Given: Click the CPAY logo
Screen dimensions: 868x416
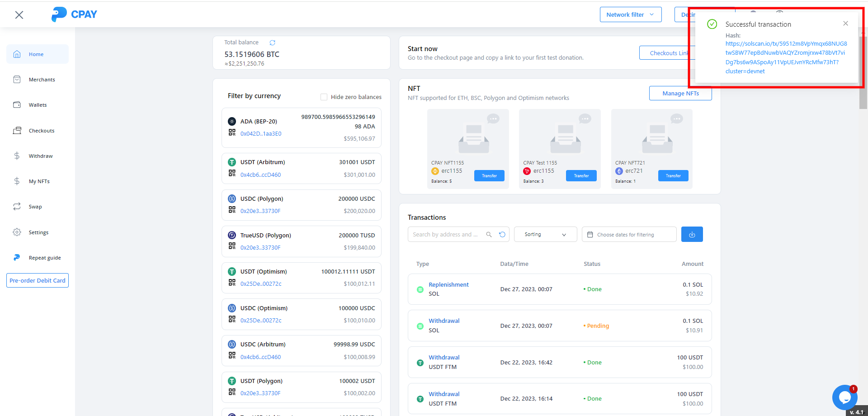Looking at the screenshot, I should (75, 14).
